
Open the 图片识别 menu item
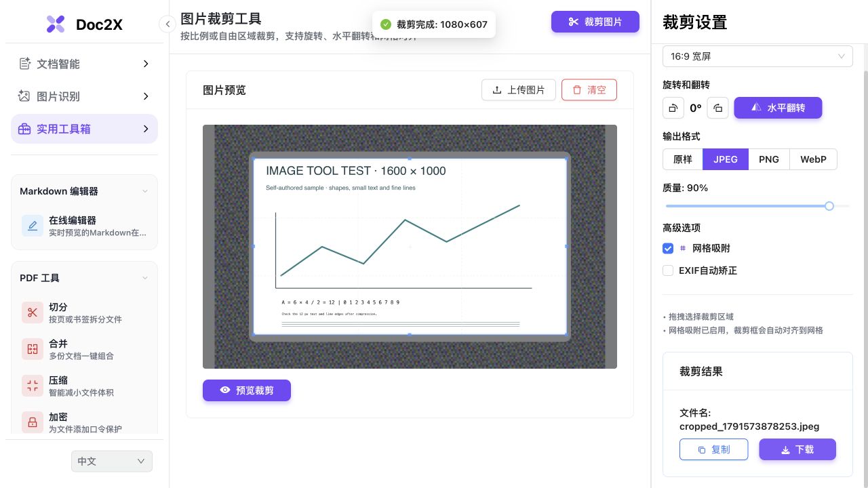pyautogui.click(x=84, y=96)
